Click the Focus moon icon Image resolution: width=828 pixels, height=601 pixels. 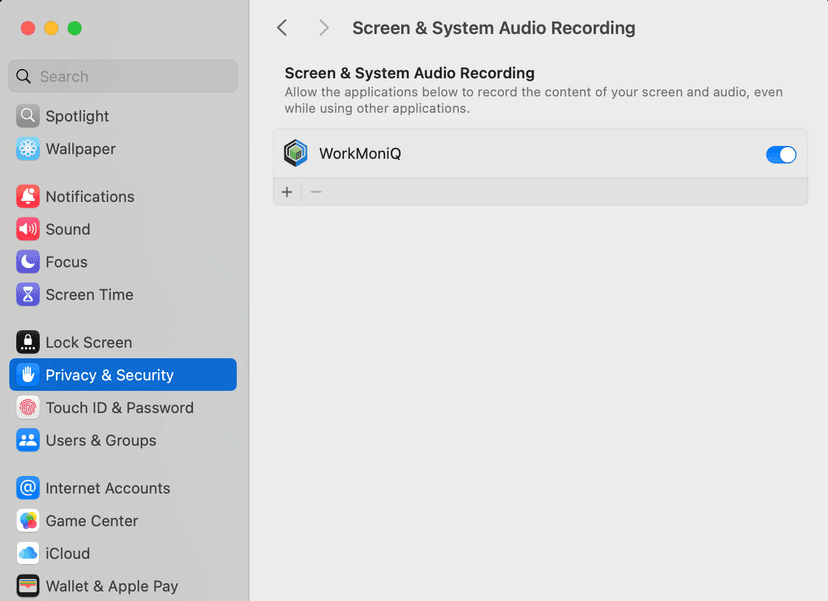click(x=27, y=262)
